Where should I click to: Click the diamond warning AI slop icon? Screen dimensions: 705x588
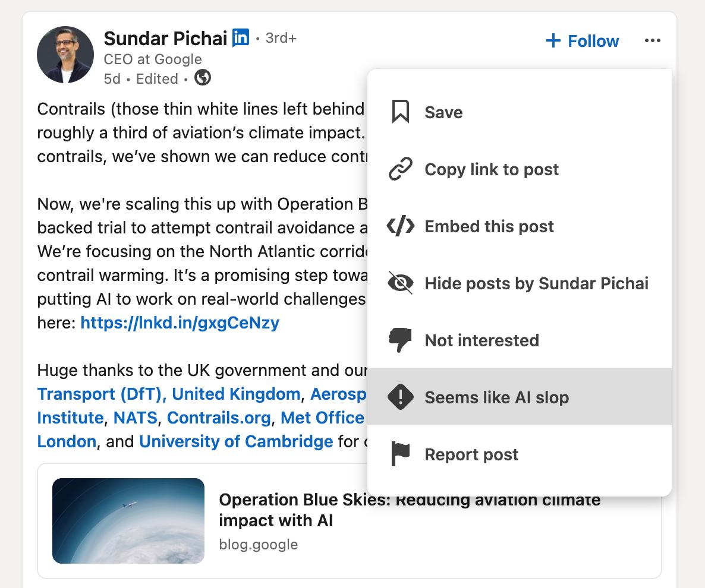tap(400, 397)
